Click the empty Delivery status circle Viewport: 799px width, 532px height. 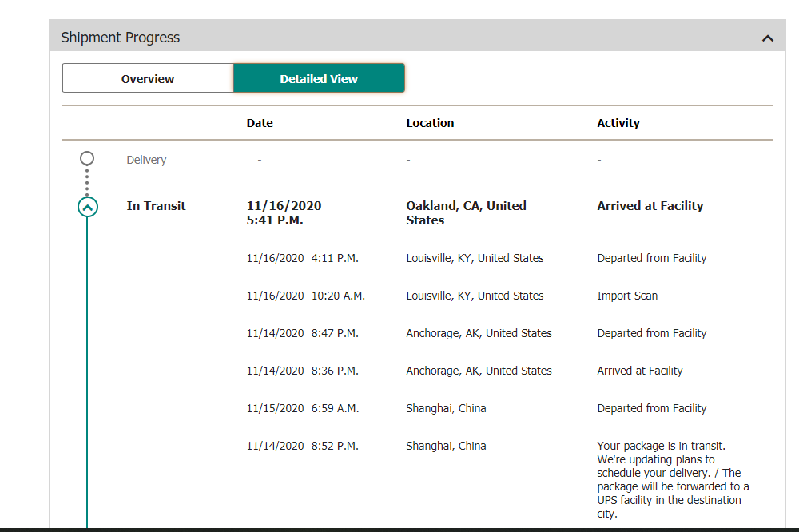(87, 158)
